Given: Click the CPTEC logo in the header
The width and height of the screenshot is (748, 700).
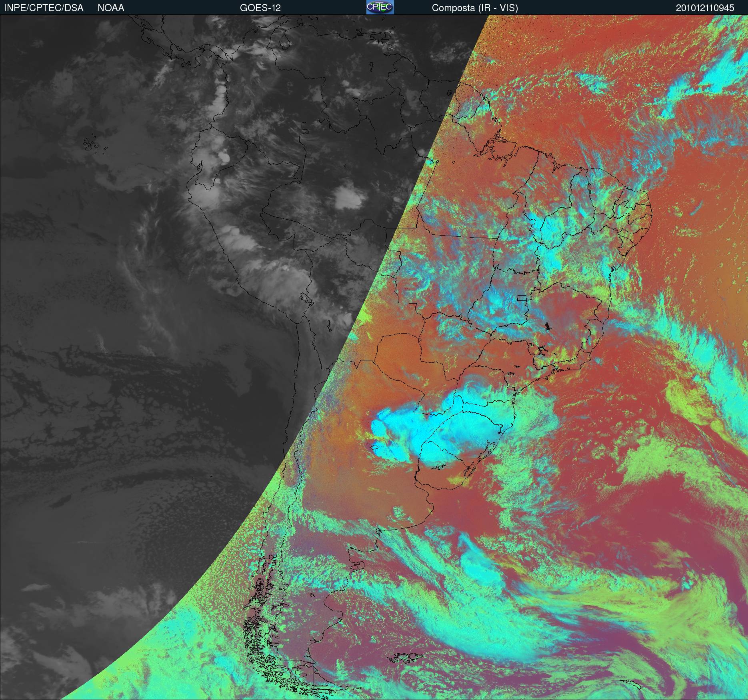Looking at the screenshot, I should (380, 7).
